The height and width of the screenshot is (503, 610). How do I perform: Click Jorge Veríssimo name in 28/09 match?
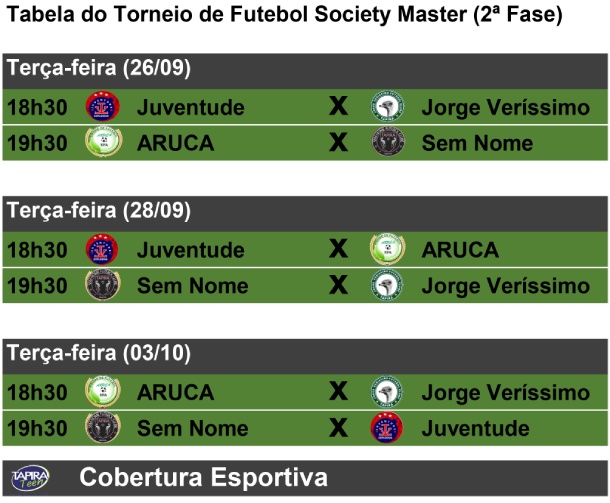506,286
